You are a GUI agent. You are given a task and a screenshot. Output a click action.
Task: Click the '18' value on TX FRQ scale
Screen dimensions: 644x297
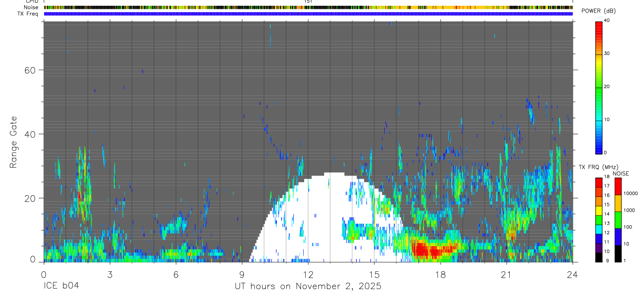click(607, 177)
